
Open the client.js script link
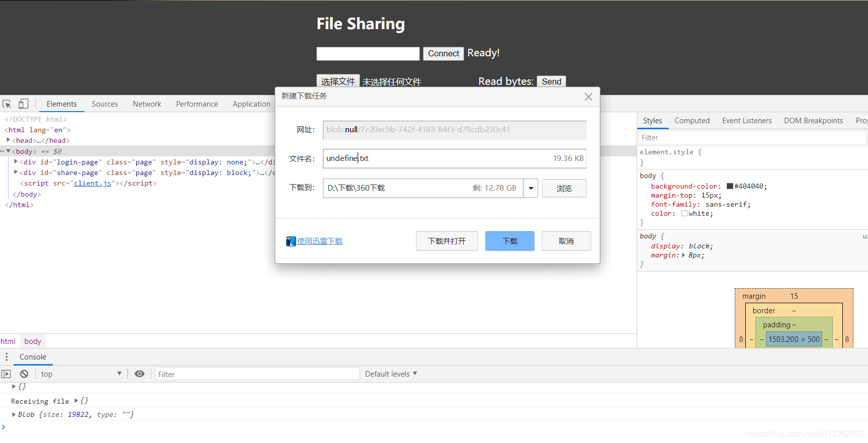click(93, 183)
